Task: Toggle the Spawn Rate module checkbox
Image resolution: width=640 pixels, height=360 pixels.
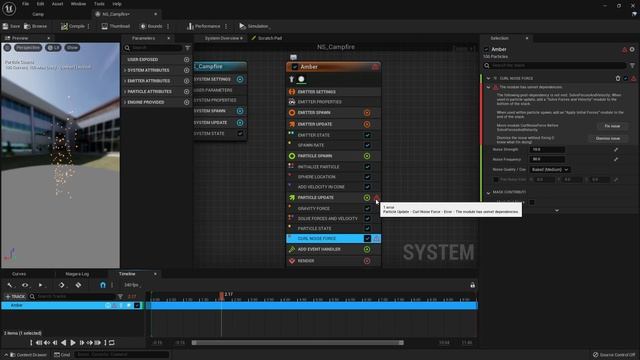Action: click(x=367, y=145)
